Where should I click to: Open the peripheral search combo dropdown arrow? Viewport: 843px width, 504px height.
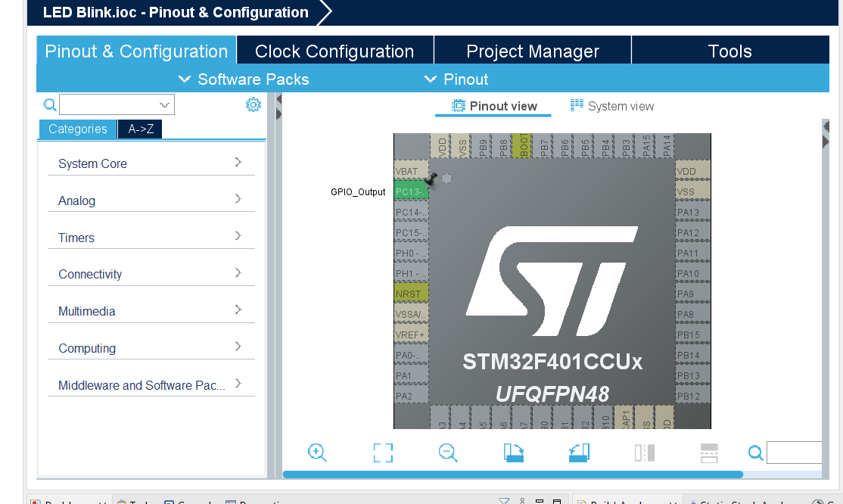[165, 104]
